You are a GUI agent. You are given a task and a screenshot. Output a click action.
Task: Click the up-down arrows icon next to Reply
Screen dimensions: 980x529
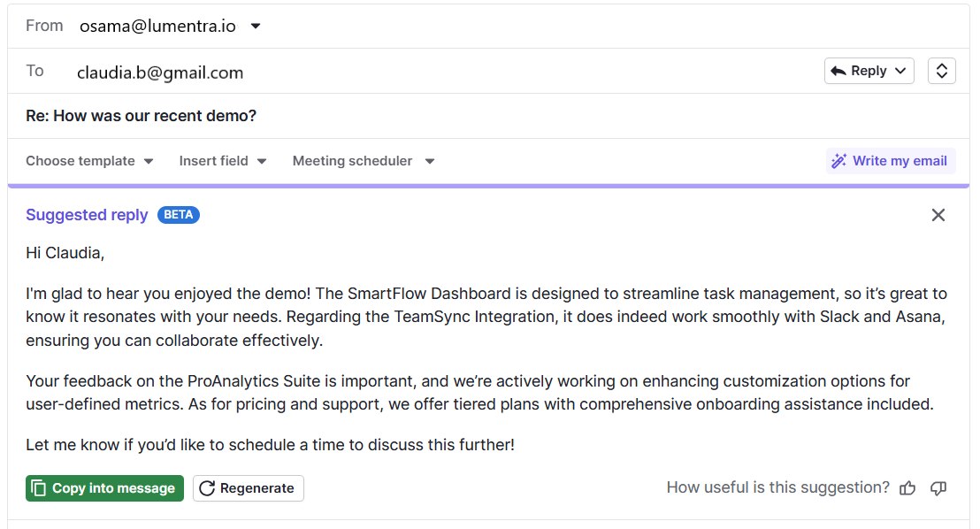(x=941, y=70)
